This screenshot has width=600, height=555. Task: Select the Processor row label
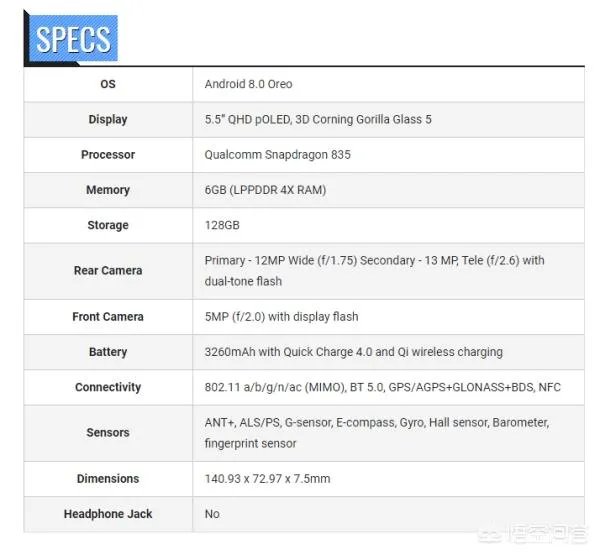108,155
